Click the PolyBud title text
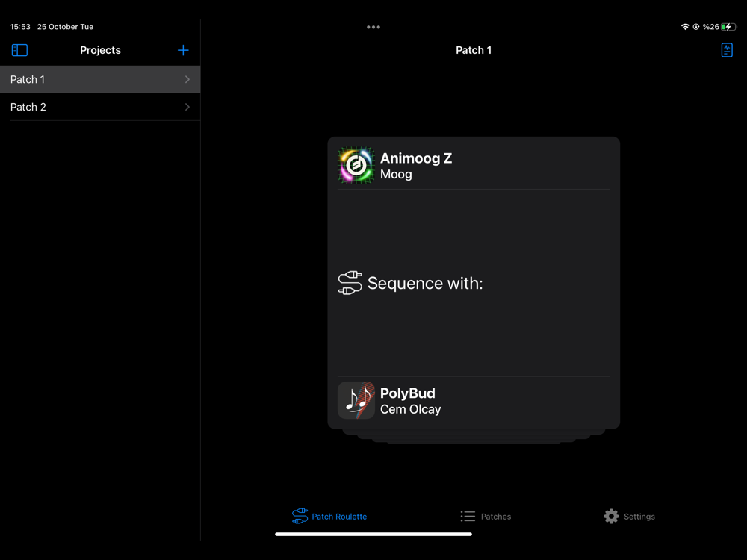The width and height of the screenshot is (747, 560). coord(408,393)
